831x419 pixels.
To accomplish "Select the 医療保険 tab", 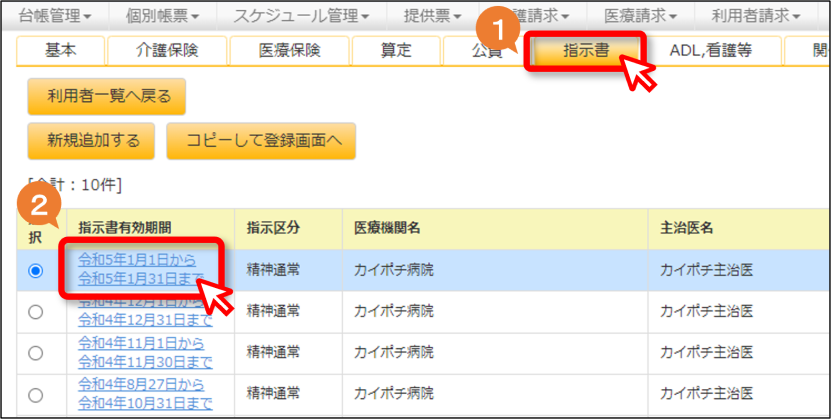I will tap(289, 50).
